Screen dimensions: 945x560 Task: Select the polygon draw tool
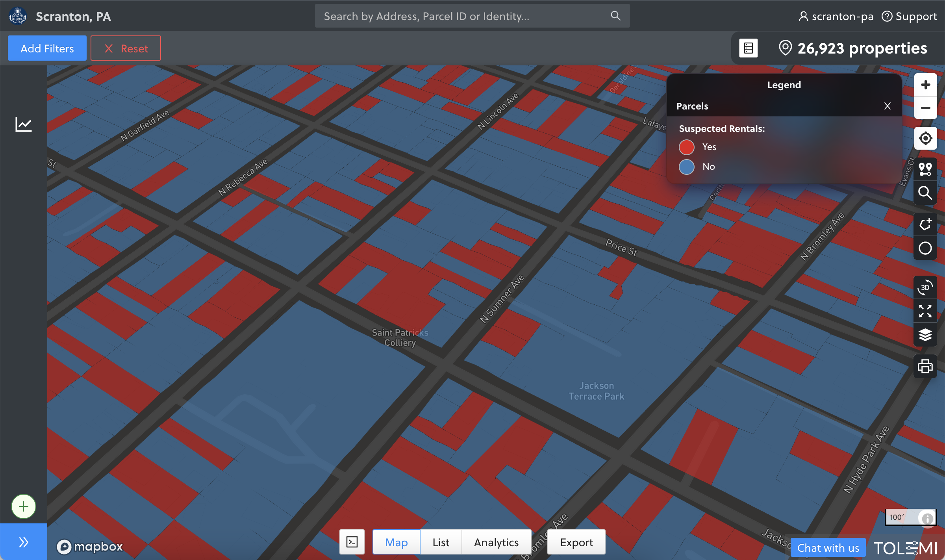point(925,224)
